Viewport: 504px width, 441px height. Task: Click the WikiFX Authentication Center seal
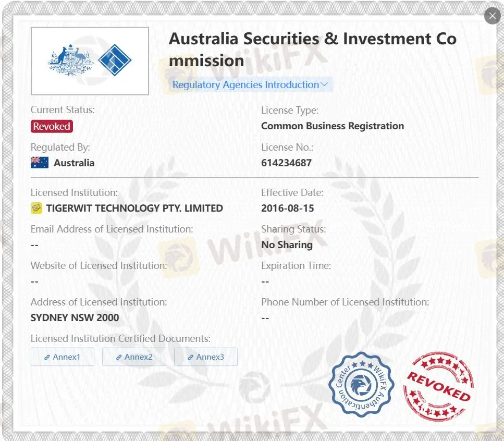pyautogui.click(x=361, y=384)
